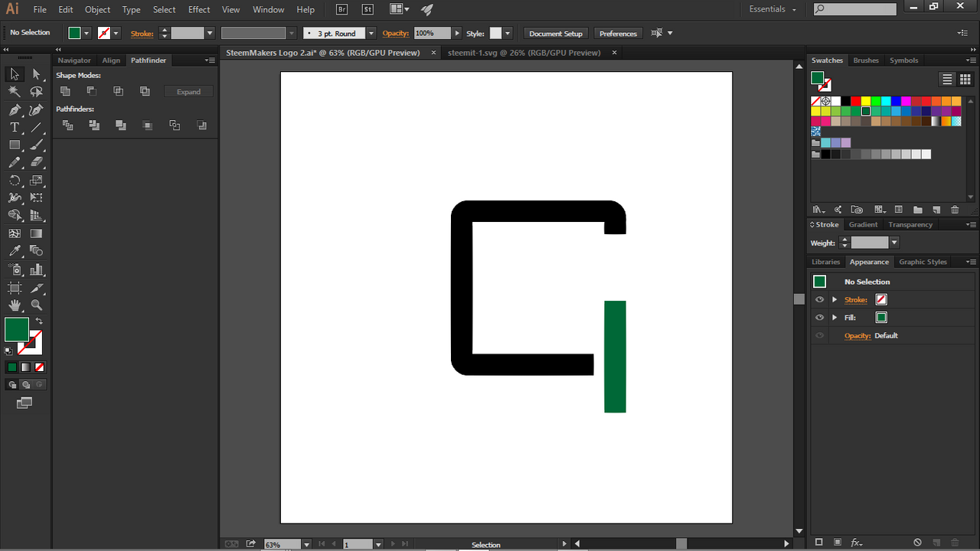Image resolution: width=980 pixels, height=551 pixels.
Task: Click the Opacity link in control bar
Action: (x=396, y=34)
